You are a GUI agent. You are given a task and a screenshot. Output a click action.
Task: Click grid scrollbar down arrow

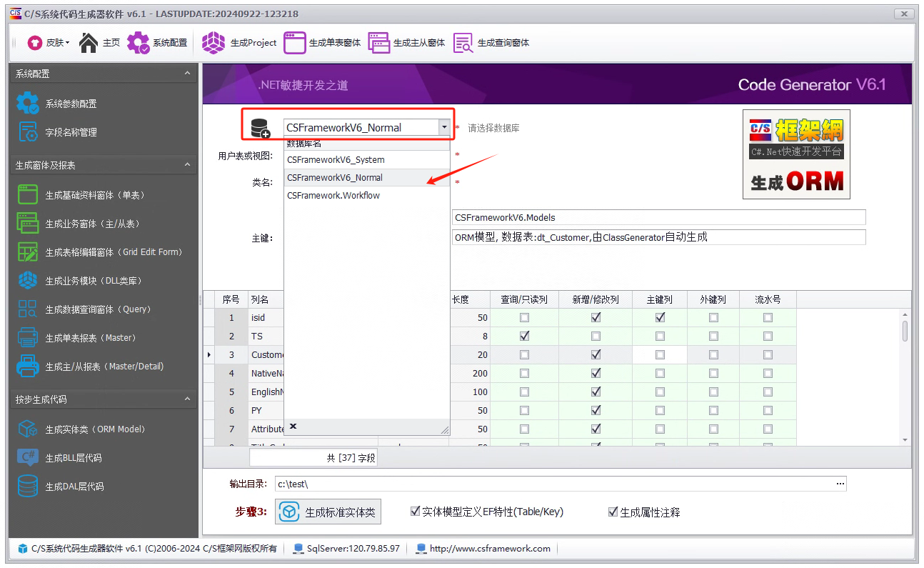pyautogui.click(x=905, y=439)
